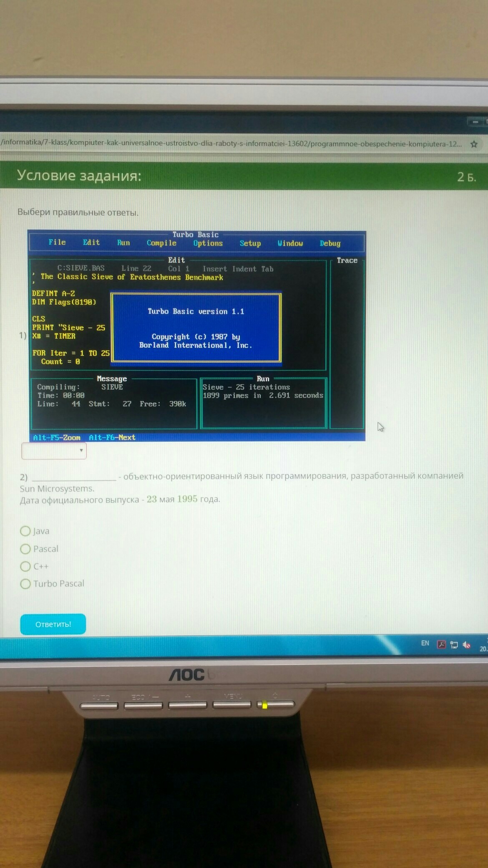Click the Turbo Basic screenshot image
The image size is (488, 868).
point(197,336)
